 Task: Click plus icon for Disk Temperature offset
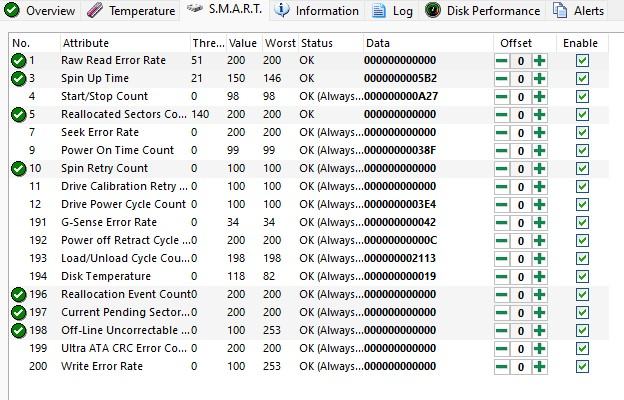(x=540, y=277)
